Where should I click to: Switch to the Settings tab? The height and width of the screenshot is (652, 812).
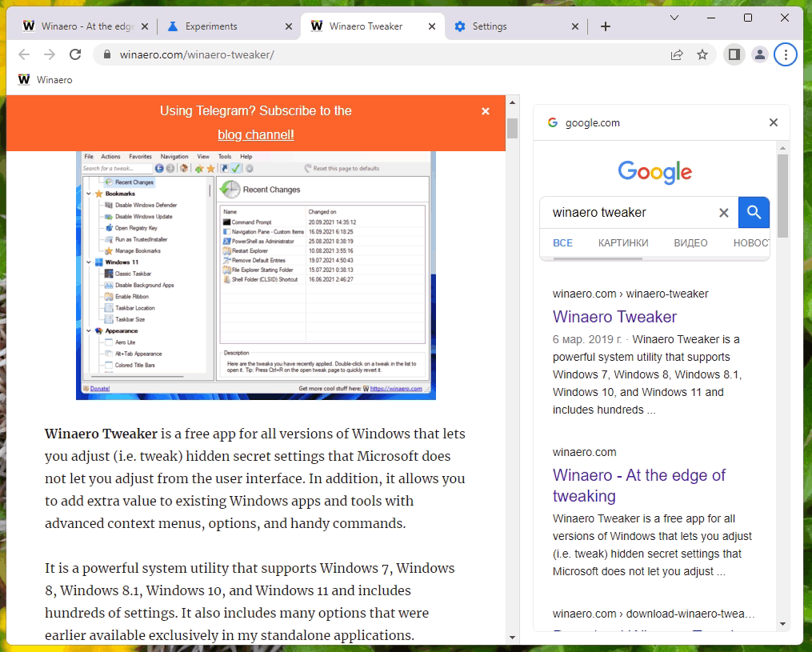pyautogui.click(x=515, y=26)
